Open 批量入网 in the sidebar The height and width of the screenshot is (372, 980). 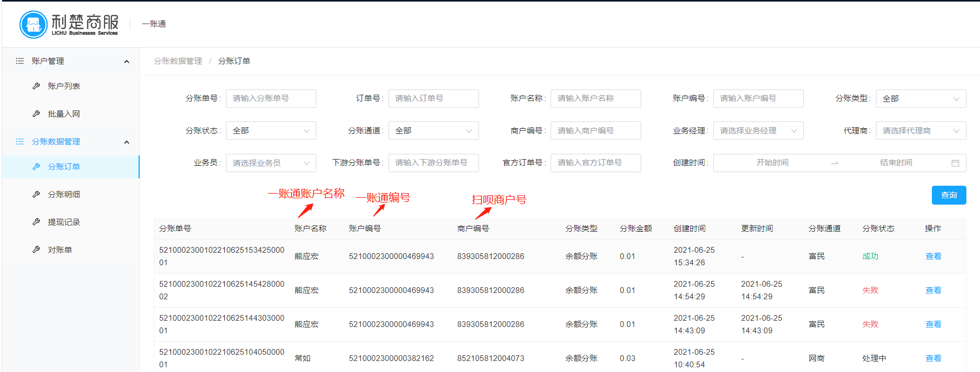coord(64,114)
